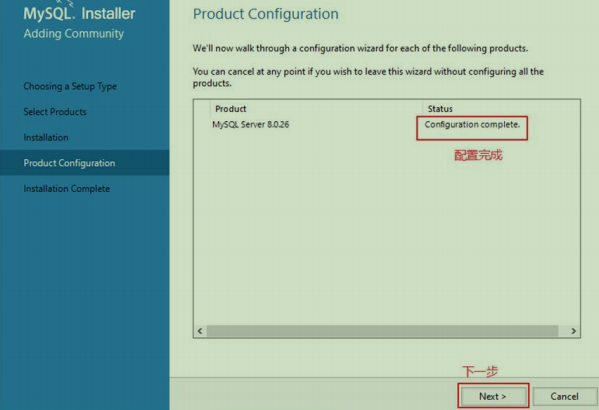The height and width of the screenshot is (410, 599).
Task: Click the left scroll arrow of product list
Action: [x=200, y=331]
